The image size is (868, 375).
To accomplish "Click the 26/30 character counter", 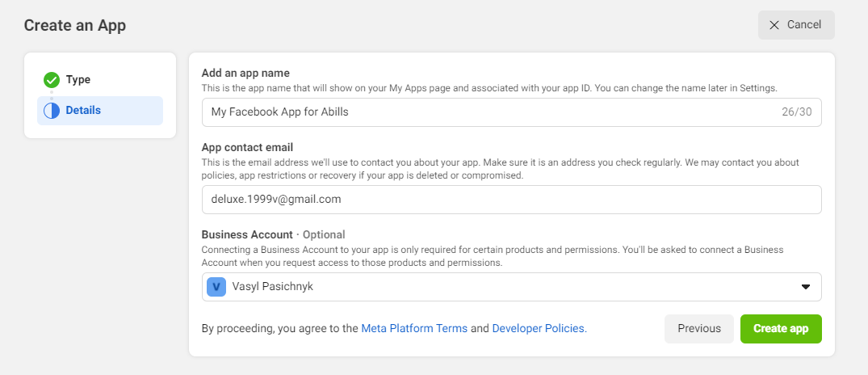I will click(793, 112).
